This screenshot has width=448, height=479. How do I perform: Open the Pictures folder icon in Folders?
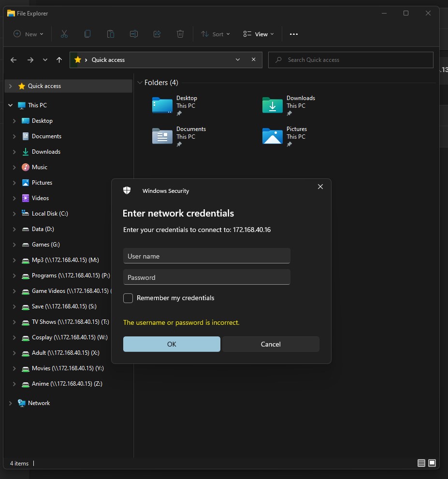pos(273,136)
